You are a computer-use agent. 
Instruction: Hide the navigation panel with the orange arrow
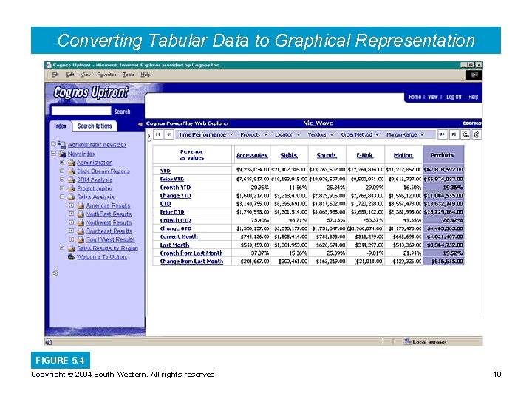click(x=140, y=125)
